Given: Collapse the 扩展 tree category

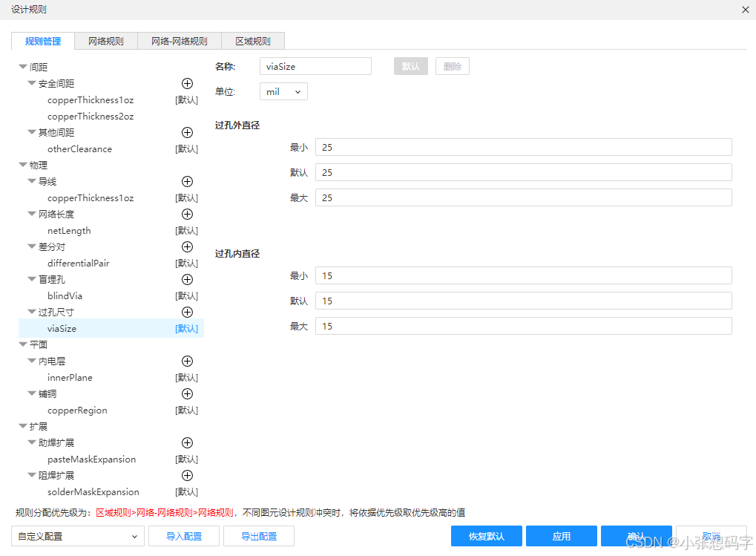Looking at the screenshot, I should [x=23, y=426].
